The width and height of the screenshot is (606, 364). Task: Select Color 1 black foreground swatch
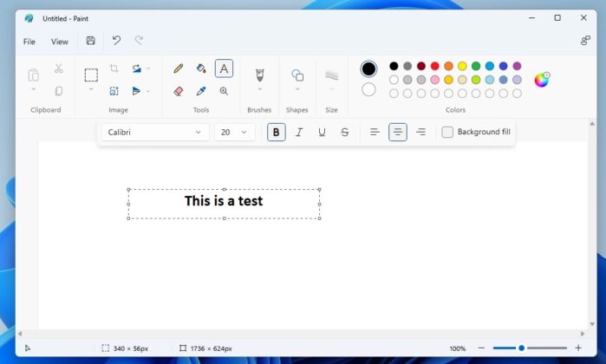(x=368, y=68)
